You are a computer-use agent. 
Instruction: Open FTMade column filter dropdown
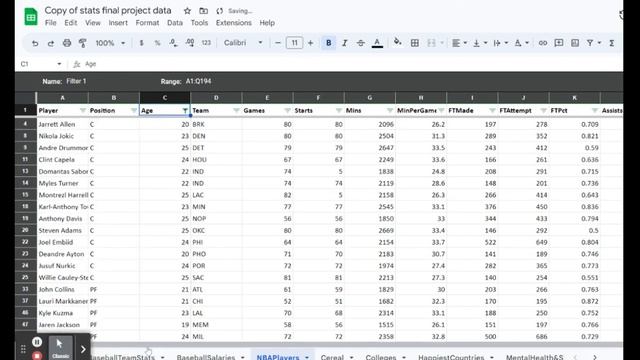pyautogui.click(x=492, y=111)
